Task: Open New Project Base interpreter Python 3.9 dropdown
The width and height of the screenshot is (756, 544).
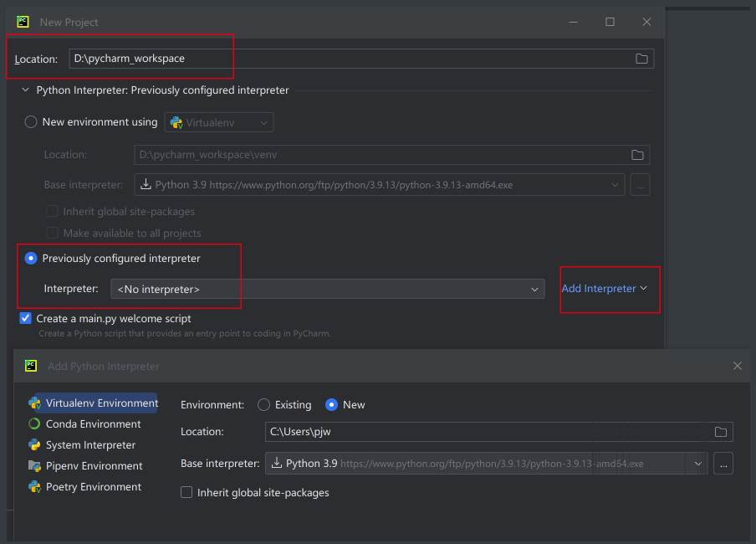Action: [380, 185]
